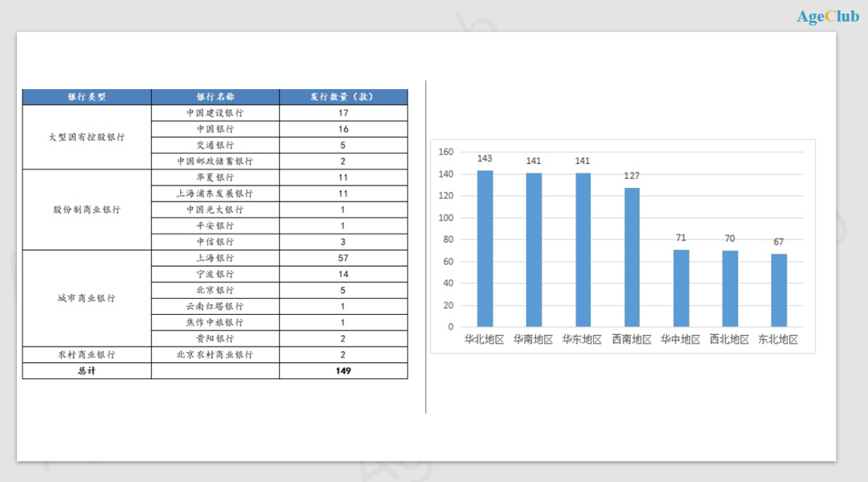
Task: Select the 中国银行 name cell
Action: click(215, 129)
